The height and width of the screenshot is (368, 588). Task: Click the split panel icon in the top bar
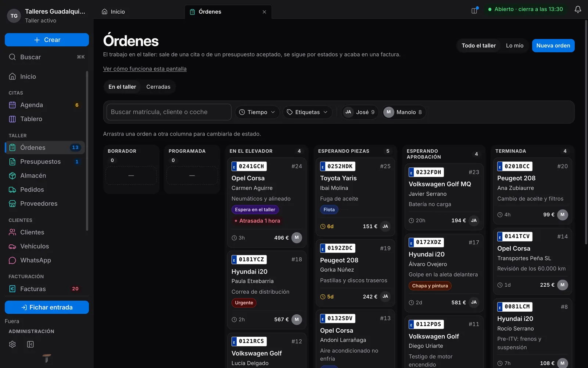[x=474, y=10]
